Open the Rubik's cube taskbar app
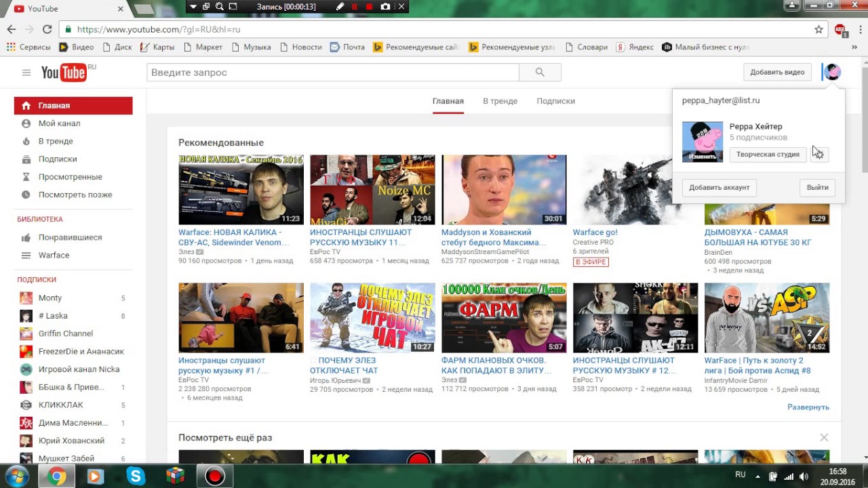The image size is (868, 488). point(176,476)
